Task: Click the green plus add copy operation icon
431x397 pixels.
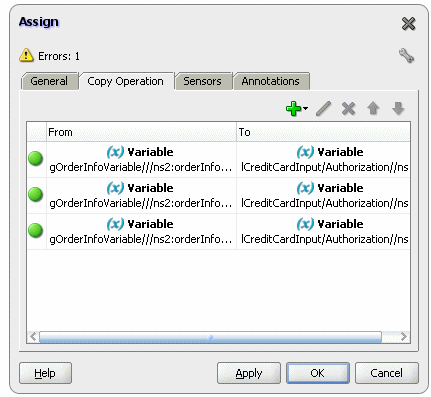Action: 293,109
